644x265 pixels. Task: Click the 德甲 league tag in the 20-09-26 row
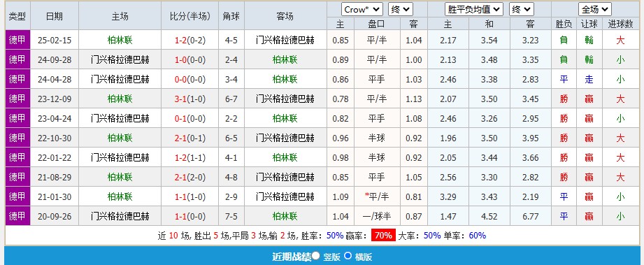[17, 216]
